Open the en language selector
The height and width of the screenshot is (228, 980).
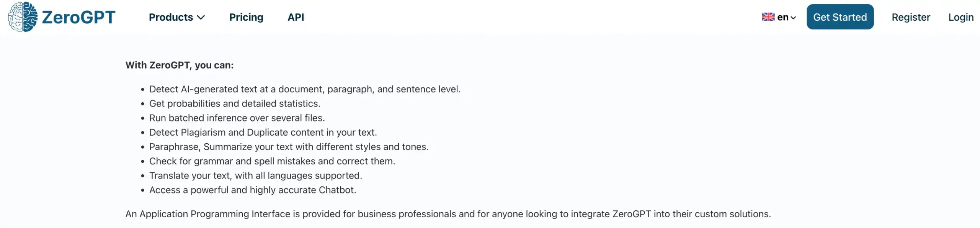tap(779, 17)
